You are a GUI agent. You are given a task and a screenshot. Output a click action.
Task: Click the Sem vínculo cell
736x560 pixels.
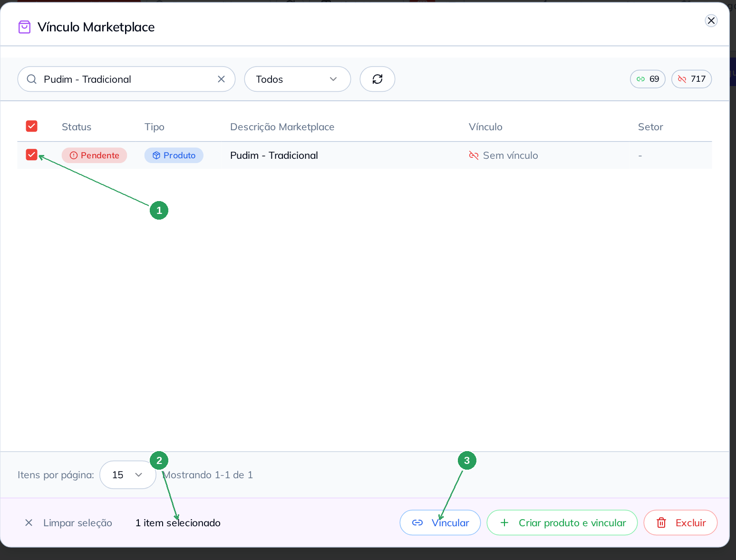tap(504, 155)
